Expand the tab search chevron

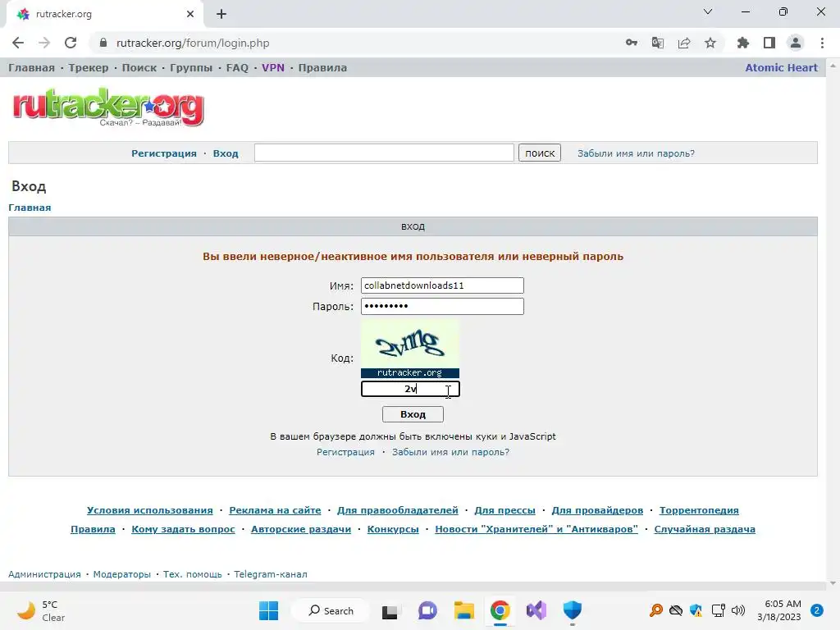(x=708, y=11)
